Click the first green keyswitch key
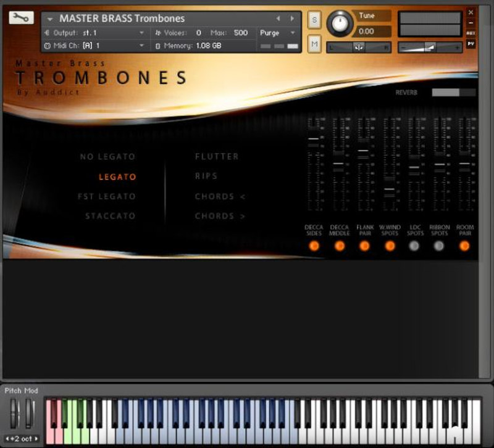 [x=67, y=436]
